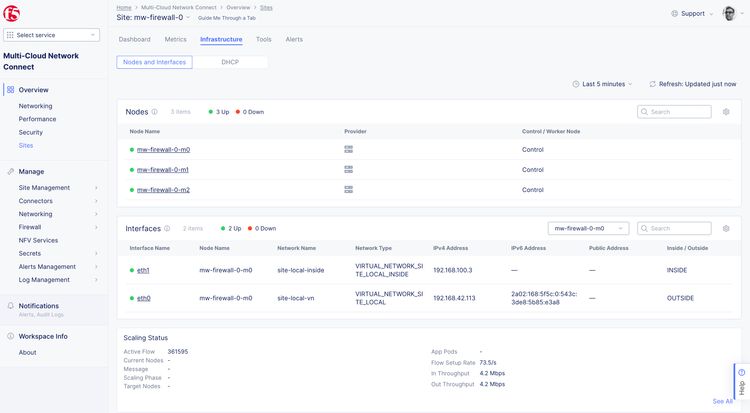This screenshot has height=413, width=750.
Task: Open the Support menu
Action: click(x=689, y=13)
